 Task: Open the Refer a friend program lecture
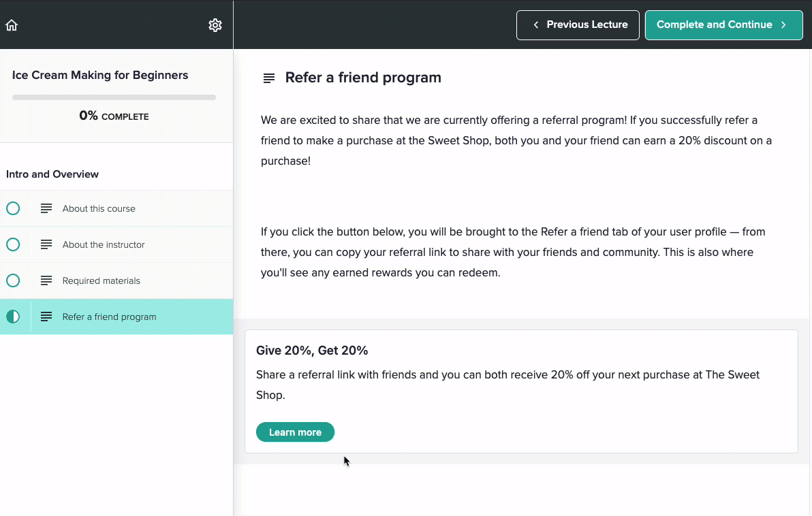[109, 317]
